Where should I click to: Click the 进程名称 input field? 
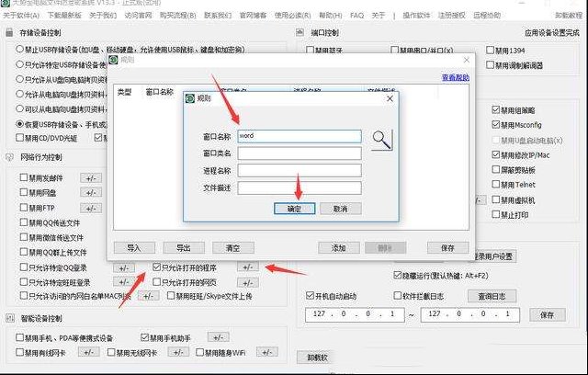point(300,171)
